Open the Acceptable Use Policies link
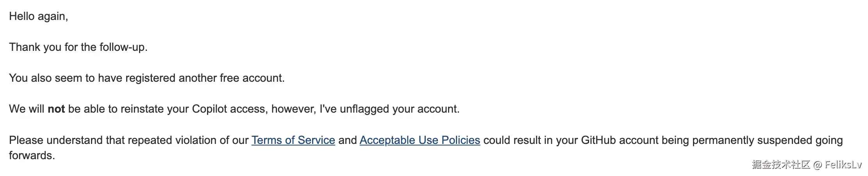This screenshot has width=868, height=176. click(420, 140)
